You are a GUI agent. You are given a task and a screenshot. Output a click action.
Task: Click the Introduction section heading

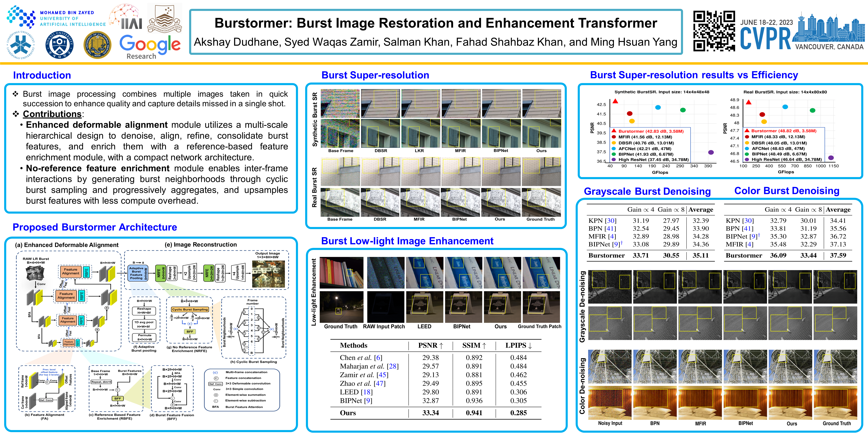point(42,75)
